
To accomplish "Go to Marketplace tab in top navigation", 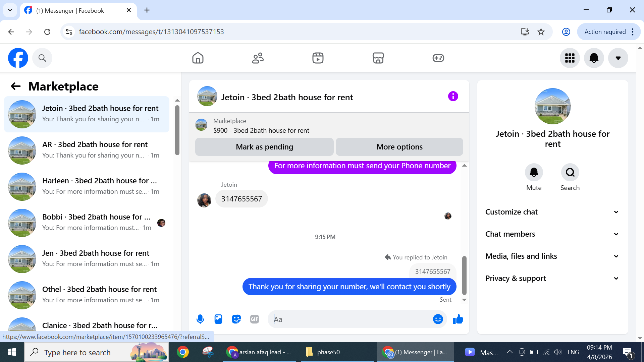I will coord(378,58).
